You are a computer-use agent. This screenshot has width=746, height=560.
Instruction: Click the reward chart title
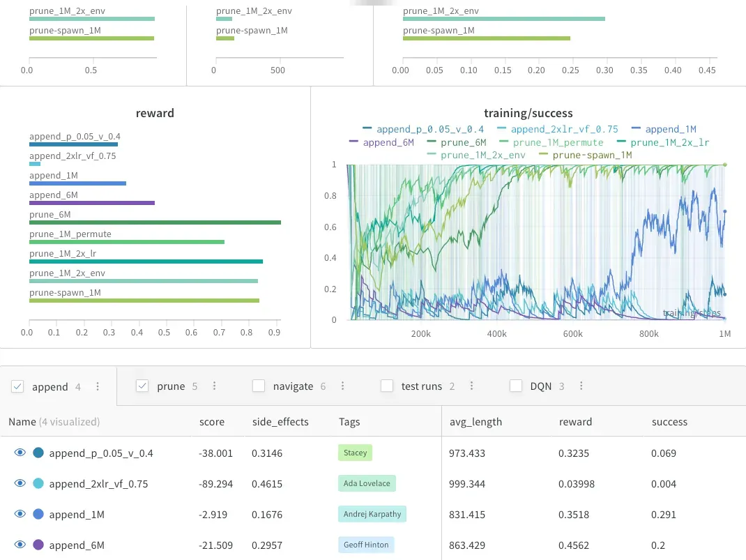[155, 113]
